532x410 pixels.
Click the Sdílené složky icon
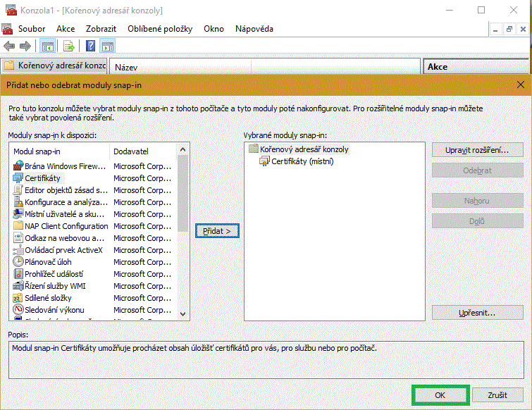click(x=18, y=298)
